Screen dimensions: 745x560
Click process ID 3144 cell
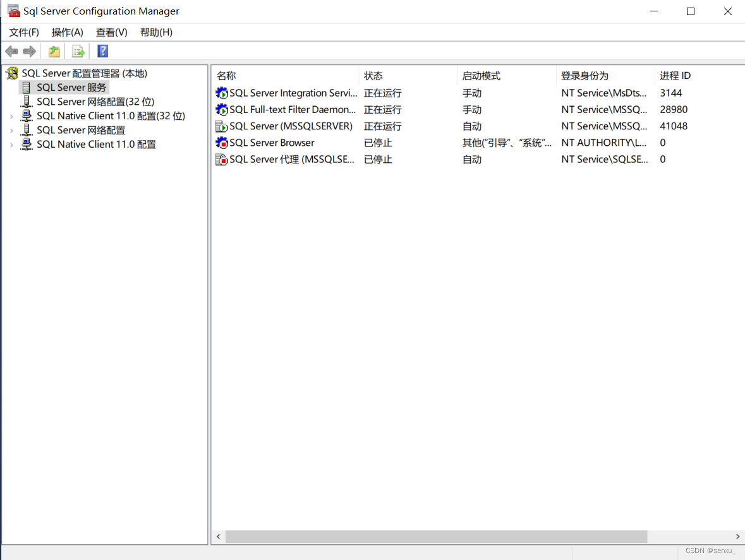point(670,93)
